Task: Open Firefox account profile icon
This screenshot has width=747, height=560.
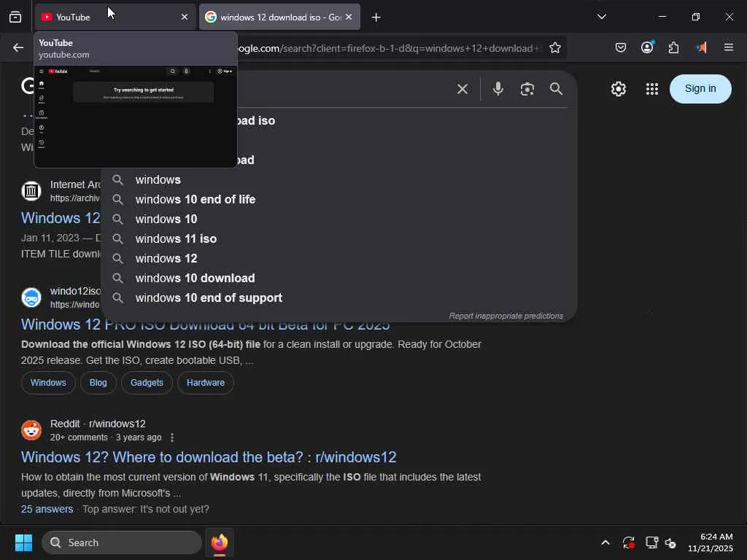Action: 647,47
